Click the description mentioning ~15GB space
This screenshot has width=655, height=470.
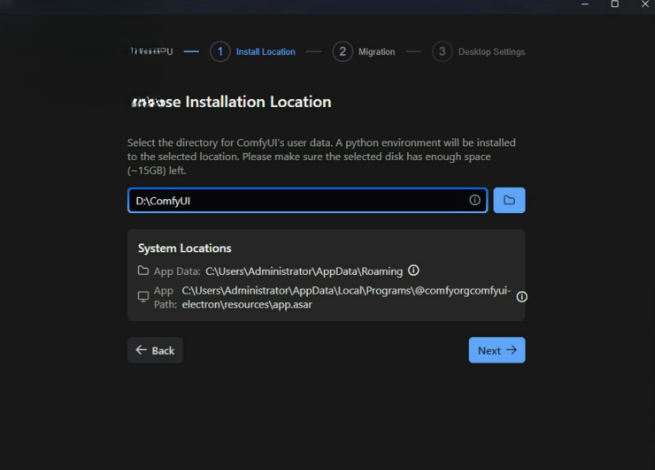click(x=321, y=157)
